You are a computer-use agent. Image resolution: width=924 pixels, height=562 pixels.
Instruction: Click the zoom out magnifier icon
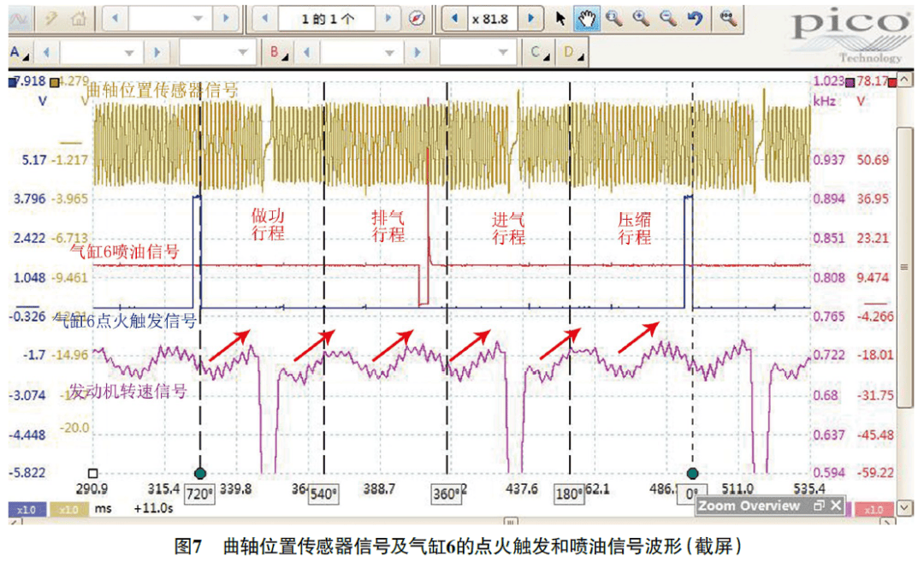667,18
